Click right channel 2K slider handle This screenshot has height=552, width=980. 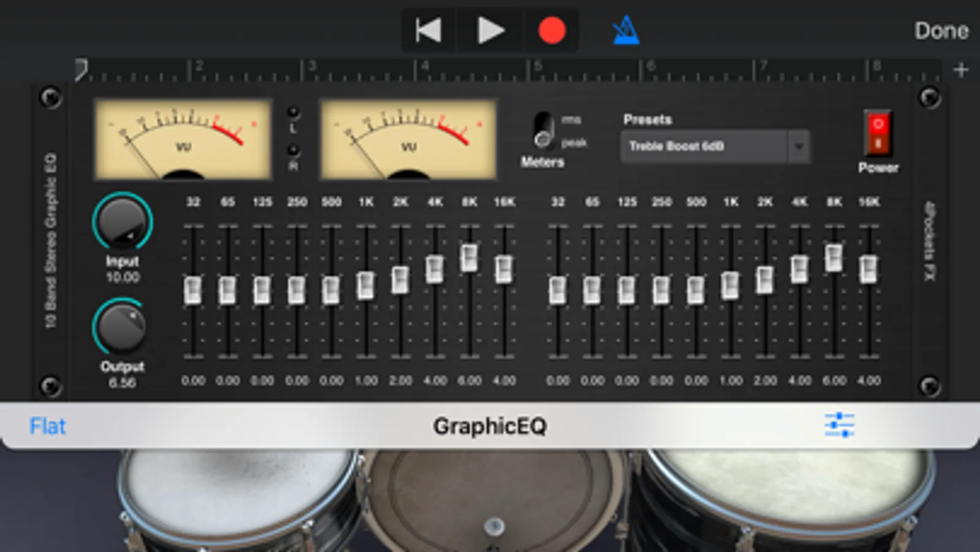click(x=765, y=280)
